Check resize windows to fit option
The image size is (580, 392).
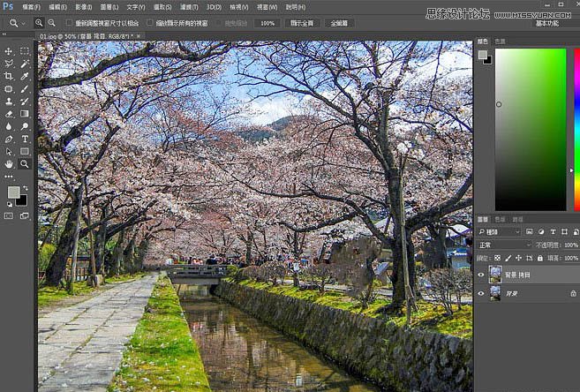click(x=69, y=23)
